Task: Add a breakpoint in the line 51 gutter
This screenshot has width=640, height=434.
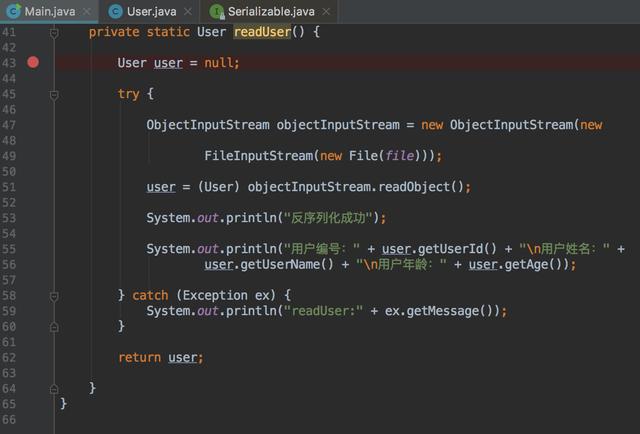Action: pyautogui.click(x=33, y=187)
